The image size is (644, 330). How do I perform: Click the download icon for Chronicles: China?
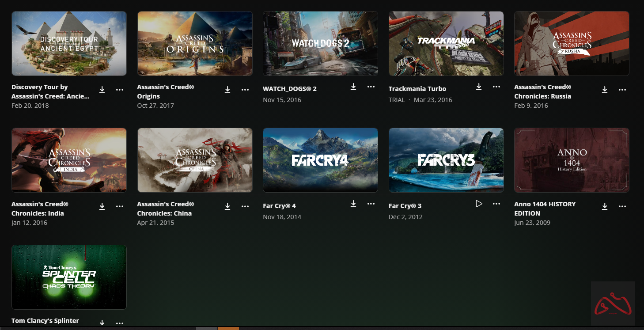(x=227, y=206)
